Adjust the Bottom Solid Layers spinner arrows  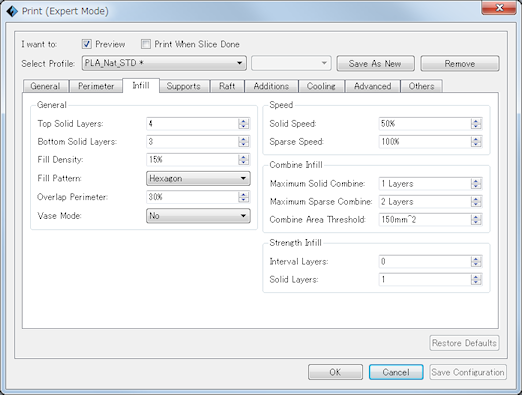click(244, 142)
